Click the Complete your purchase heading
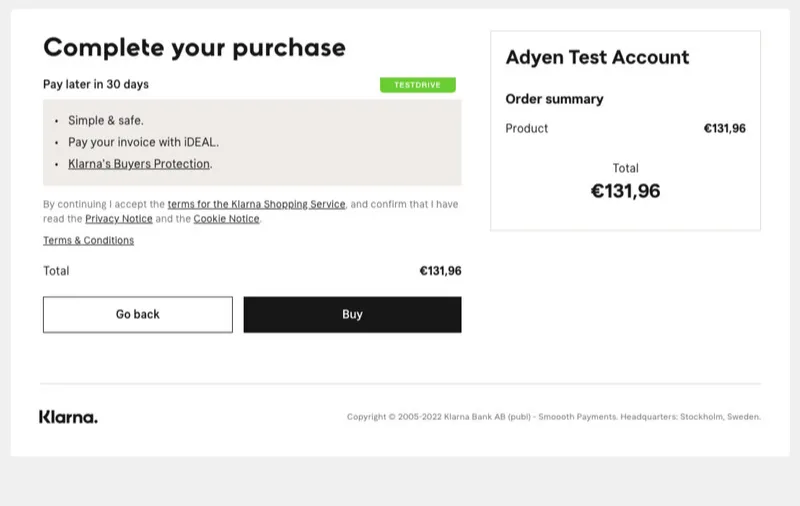The height and width of the screenshot is (506, 800). pos(194,48)
